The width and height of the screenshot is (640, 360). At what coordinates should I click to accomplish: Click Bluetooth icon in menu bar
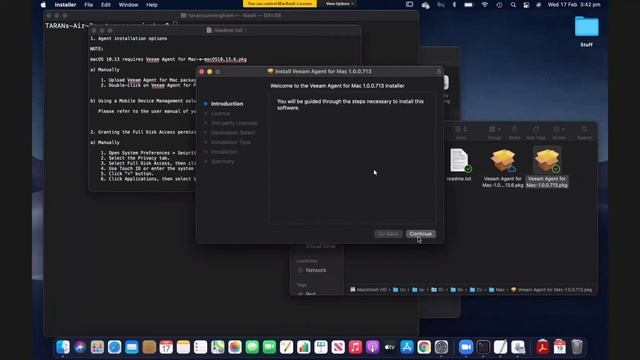pyautogui.click(x=454, y=5)
